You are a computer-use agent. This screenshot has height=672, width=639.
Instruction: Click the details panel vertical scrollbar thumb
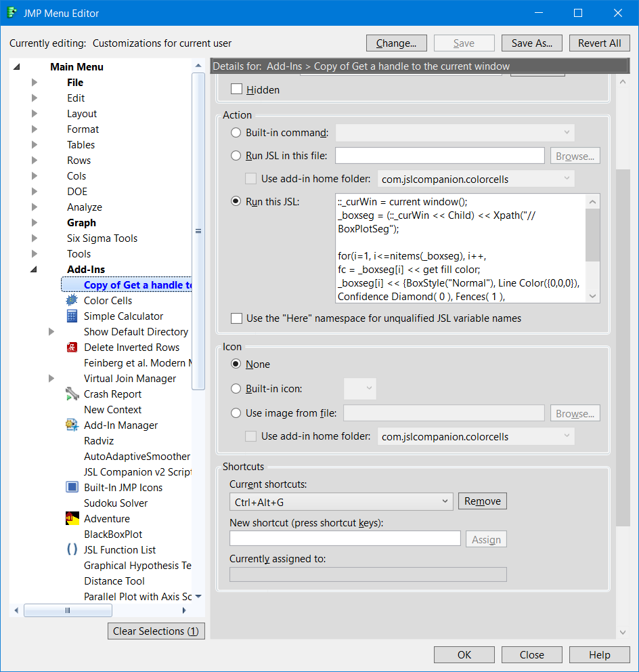coord(623,348)
